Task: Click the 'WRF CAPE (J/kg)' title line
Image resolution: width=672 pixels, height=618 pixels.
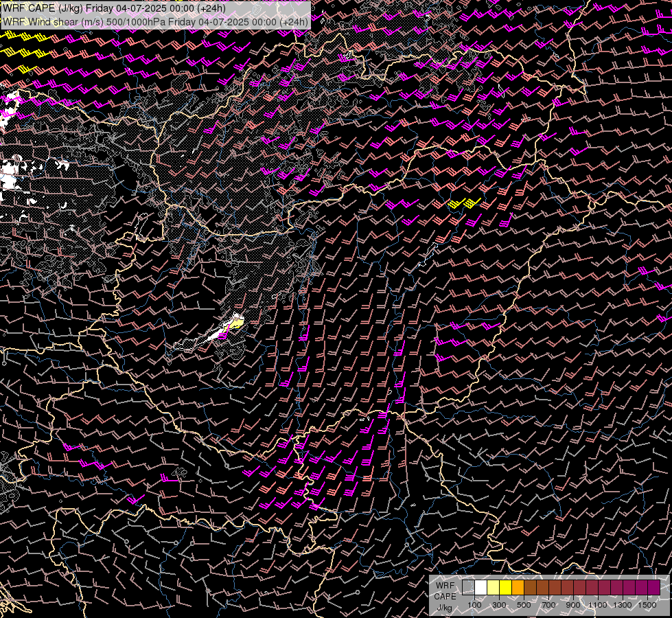Action: click(x=114, y=8)
